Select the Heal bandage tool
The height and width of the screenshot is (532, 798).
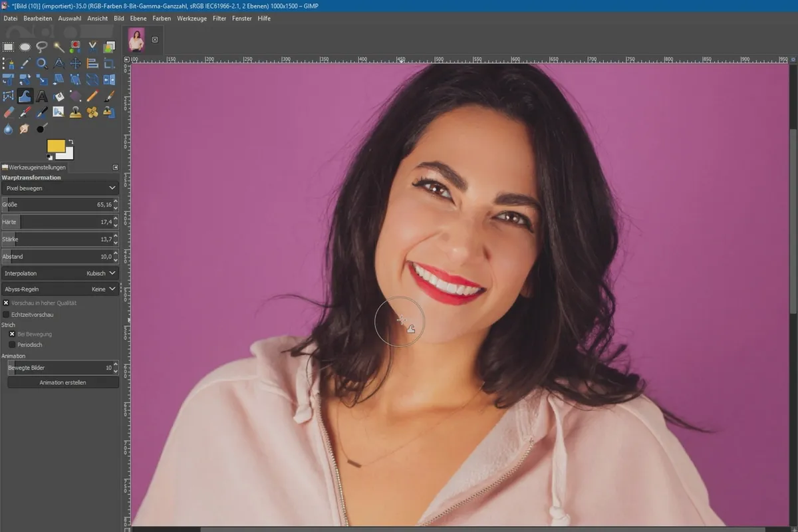[x=92, y=113]
